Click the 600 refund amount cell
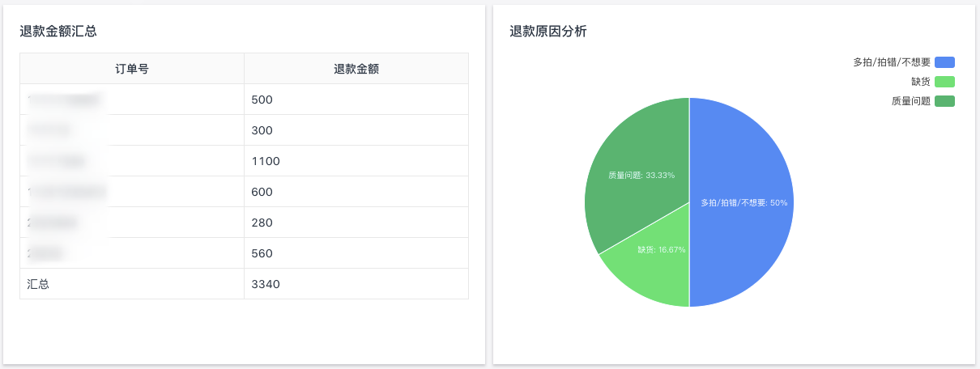The image size is (980, 369). (x=356, y=192)
